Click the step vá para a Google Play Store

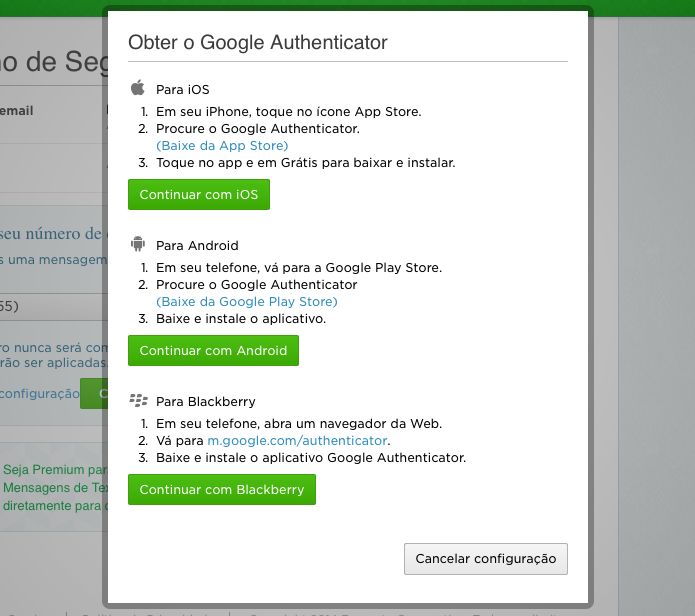(299, 268)
